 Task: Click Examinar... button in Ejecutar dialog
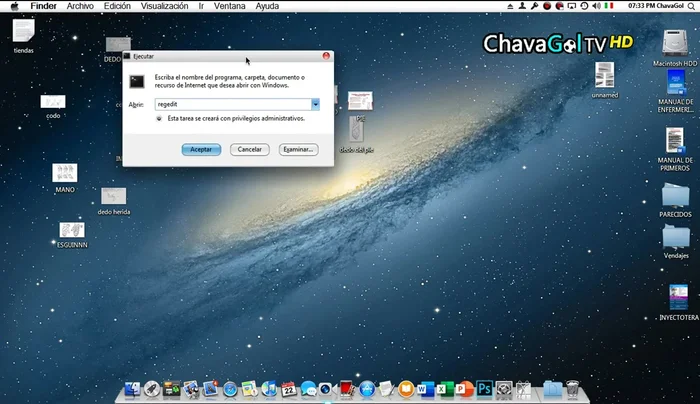298,150
